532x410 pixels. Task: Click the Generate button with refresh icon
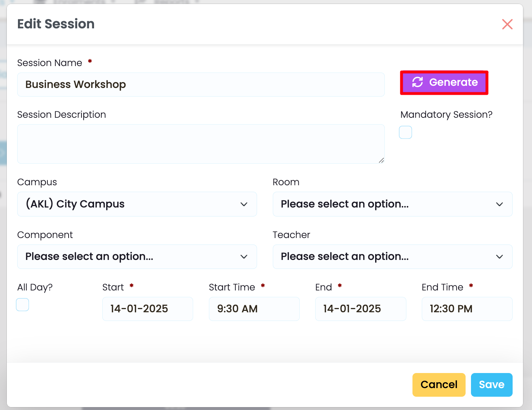coord(444,83)
